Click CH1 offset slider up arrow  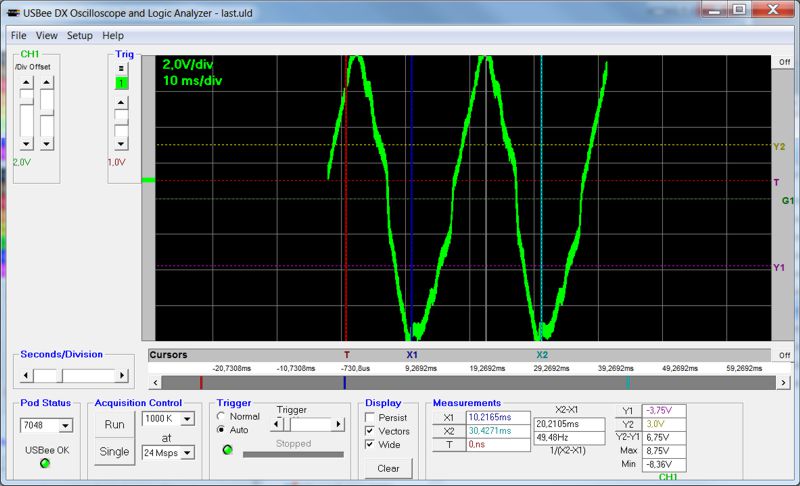tap(47, 83)
